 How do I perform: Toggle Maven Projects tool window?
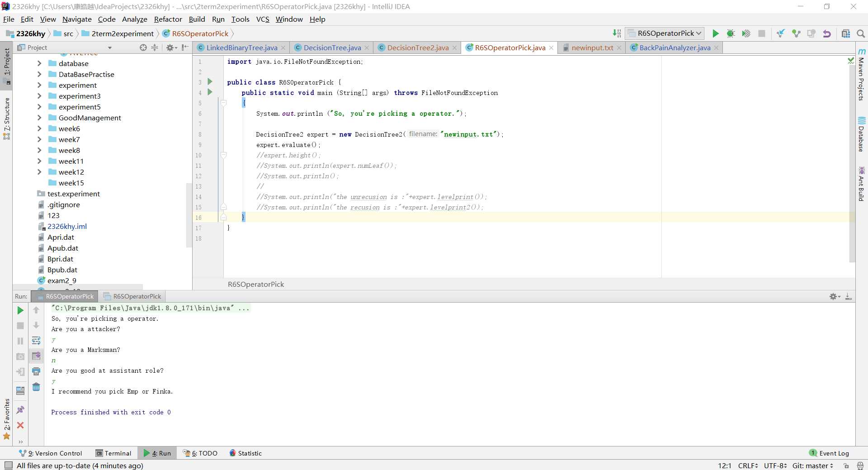point(862,75)
